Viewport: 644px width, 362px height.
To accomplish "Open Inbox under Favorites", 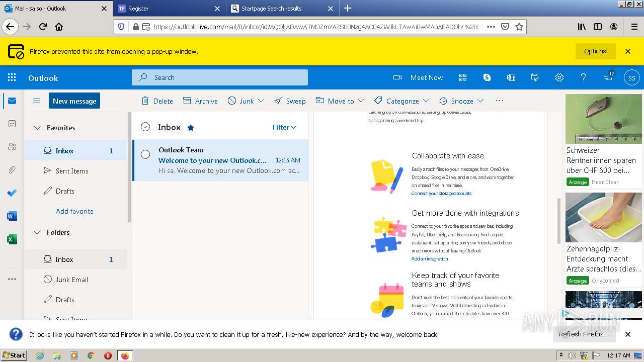I will click(76, 151).
